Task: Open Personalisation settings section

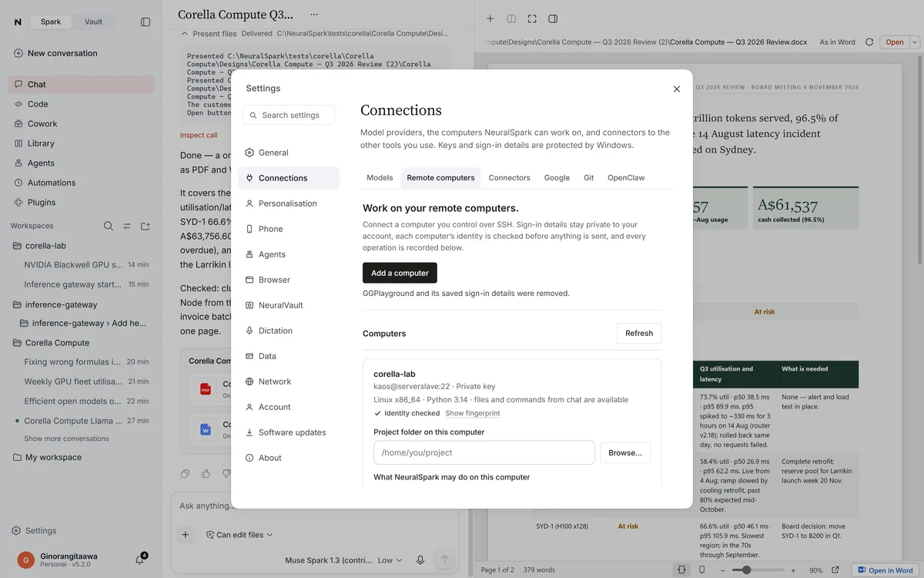Action: click(289, 203)
